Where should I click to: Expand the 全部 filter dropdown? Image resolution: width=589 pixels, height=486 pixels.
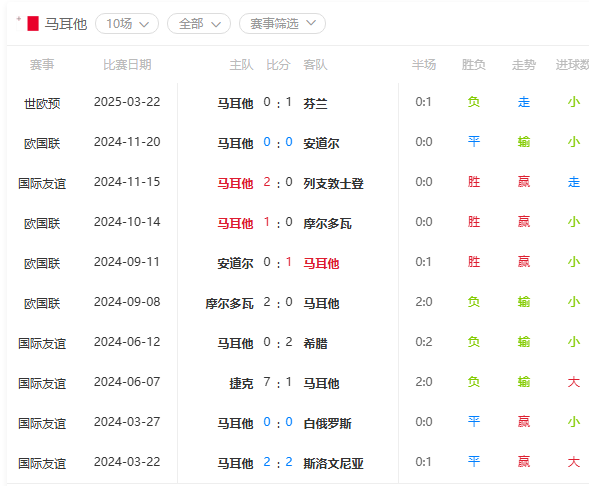coord(199,24)
